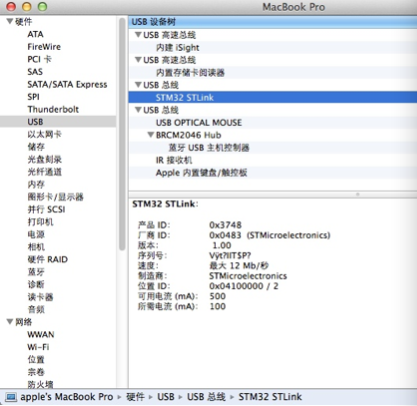417x406 pixels.
Task: Open the PCI 卡 sidebar entry
Action: (39, 59)
